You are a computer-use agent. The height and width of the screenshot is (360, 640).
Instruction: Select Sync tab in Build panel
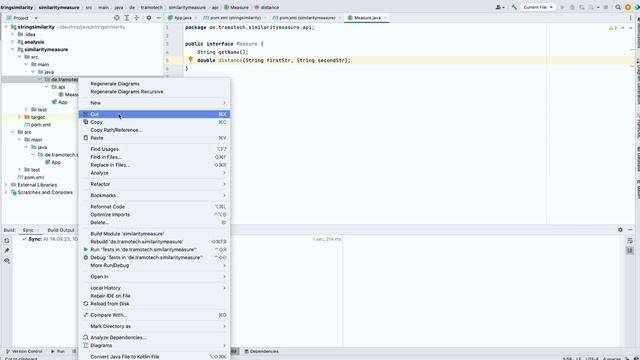[x=28, y=230]
